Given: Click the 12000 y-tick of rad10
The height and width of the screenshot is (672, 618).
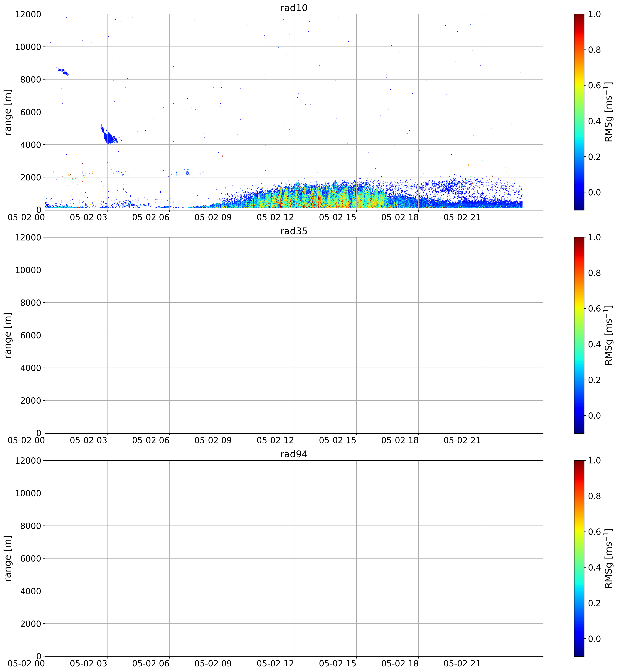Looking at the screenshot, I should [x=28, y=14].
